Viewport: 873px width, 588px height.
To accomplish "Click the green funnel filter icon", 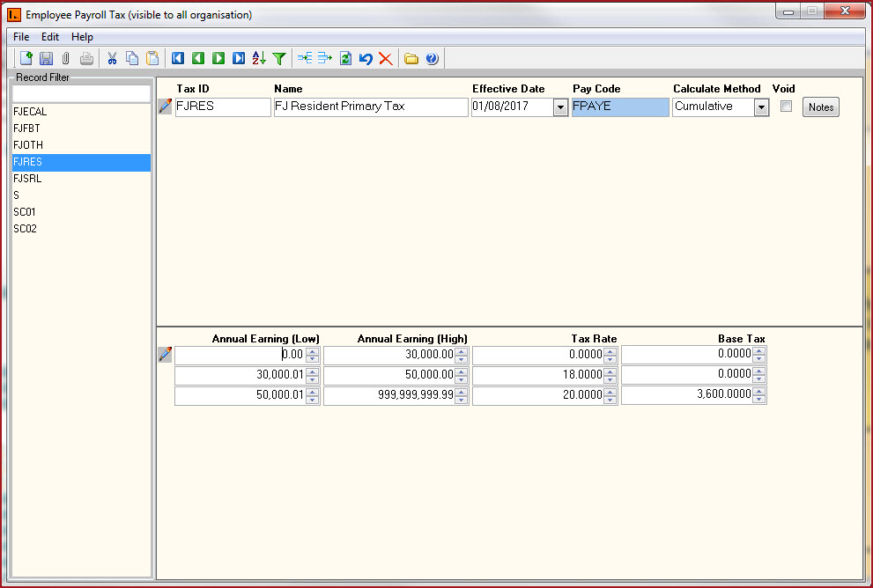I will pos(279,58).
